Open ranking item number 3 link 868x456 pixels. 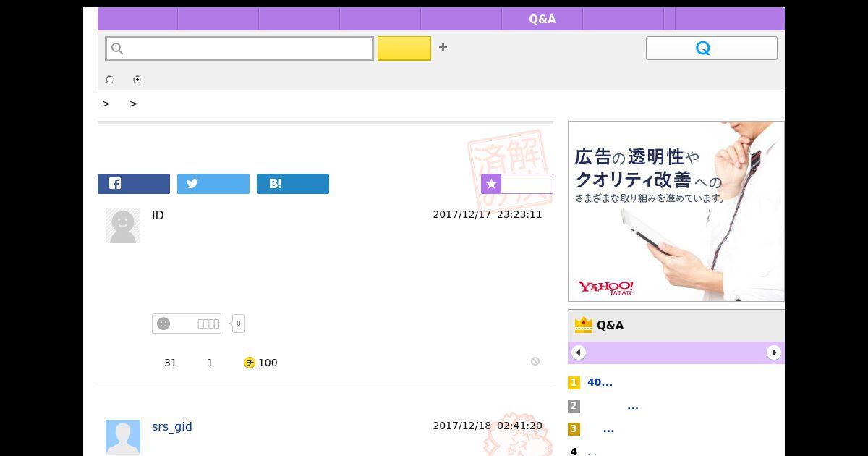[x=608, y=429]
